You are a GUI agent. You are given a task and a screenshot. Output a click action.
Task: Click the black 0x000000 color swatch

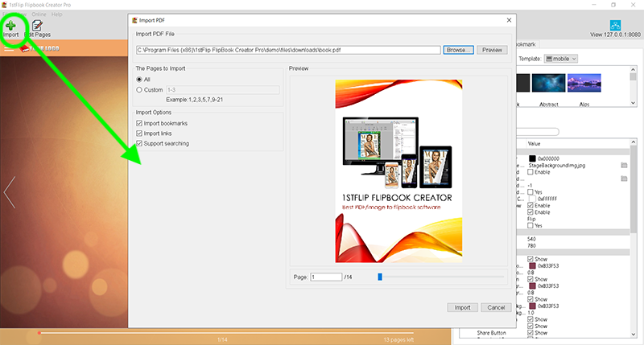[532, 158]
